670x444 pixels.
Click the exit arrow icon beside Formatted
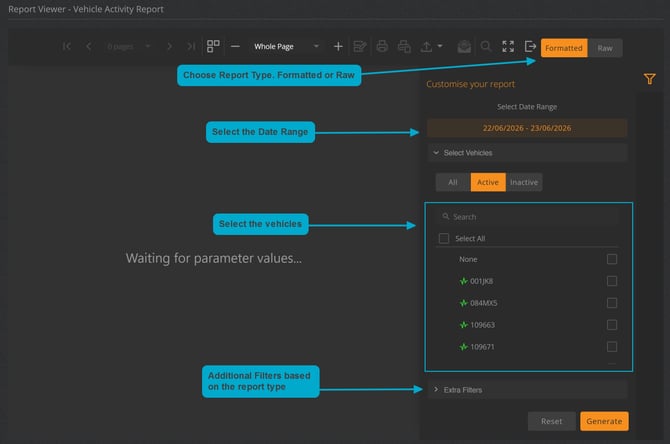530,46
